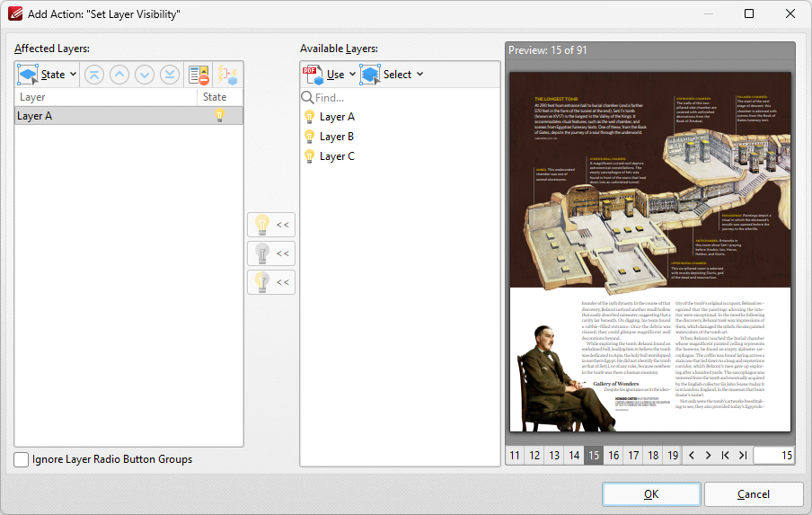Confirm with the OK button
The height and width of the screenshot is (515, 812).
(651, 494)
